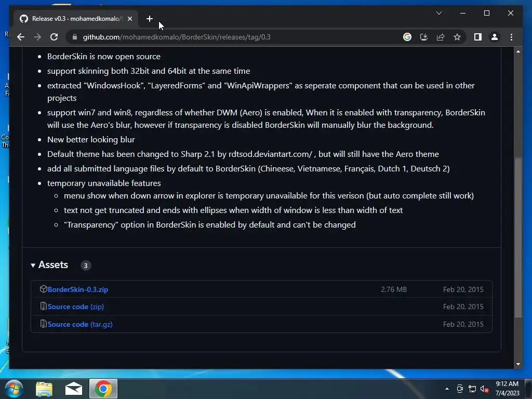Click Feb 20, 2015 date in Source code (tar.gz) row
532x399 pixels.
(463, 324)
